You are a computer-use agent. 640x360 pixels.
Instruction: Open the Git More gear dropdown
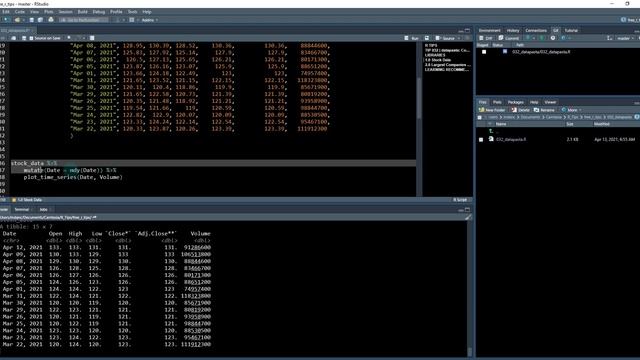tap(565, 38)
